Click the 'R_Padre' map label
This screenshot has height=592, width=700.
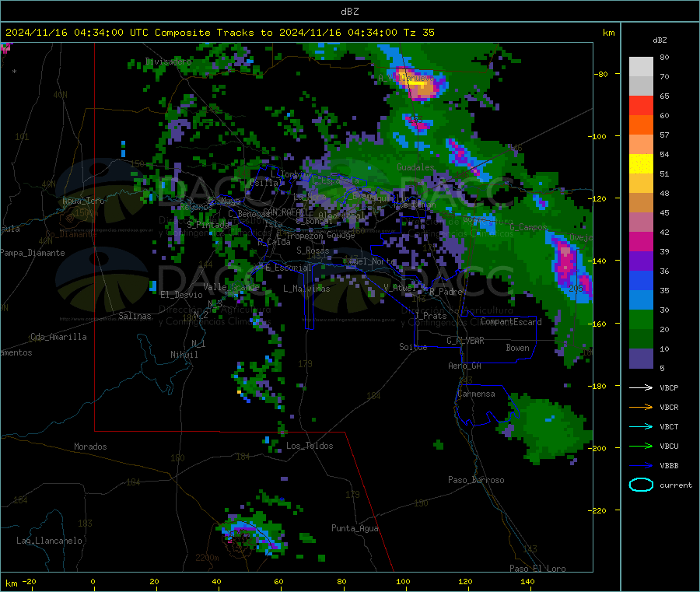(x=446, y=292)
